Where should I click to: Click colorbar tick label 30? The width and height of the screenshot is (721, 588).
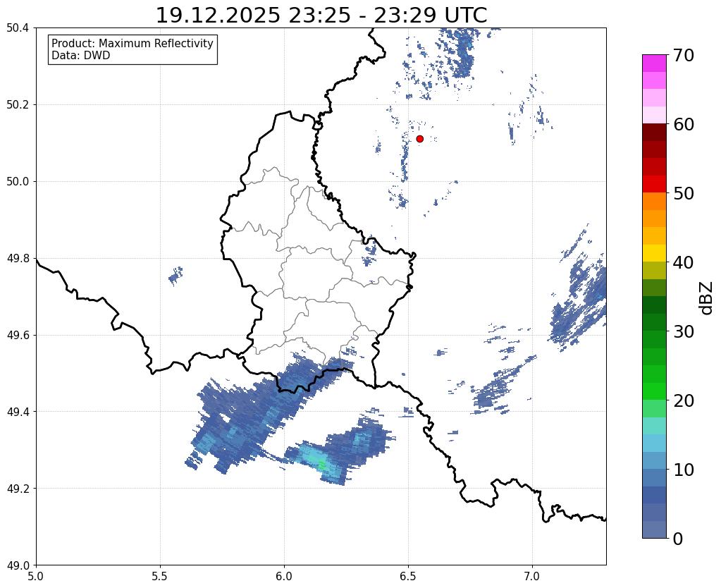coord(684,331)
